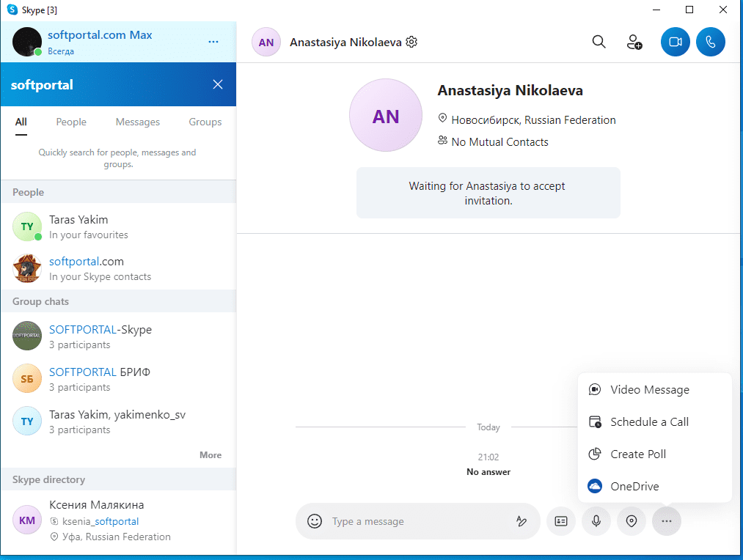Open the emoji picker smiley

point(315,521)
